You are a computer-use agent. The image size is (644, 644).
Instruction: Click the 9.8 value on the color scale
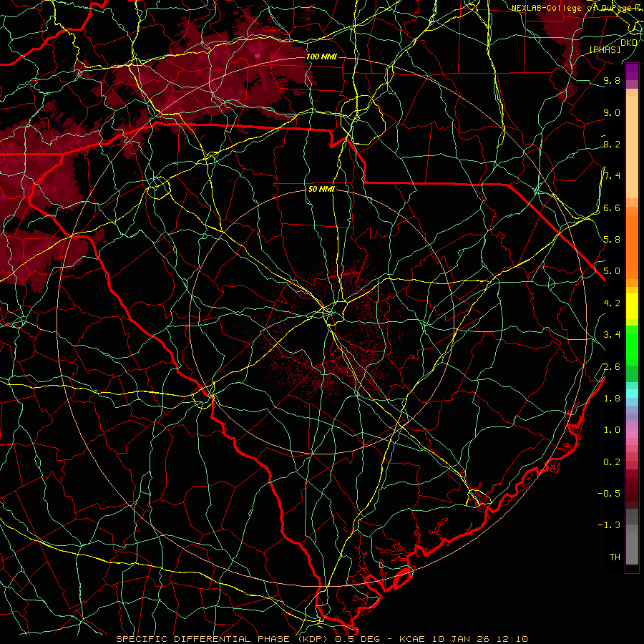click(612, 80)
